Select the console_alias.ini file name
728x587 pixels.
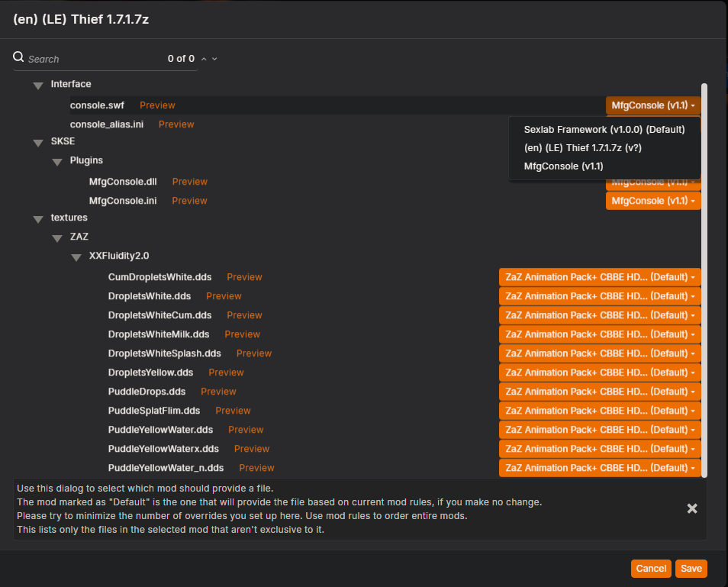click(107, 124)
